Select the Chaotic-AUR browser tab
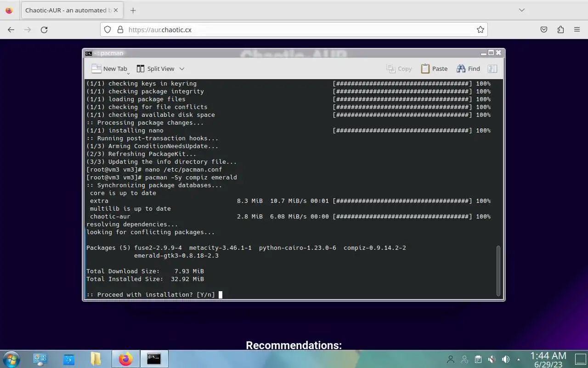588x368 pixels. [71, 10]
